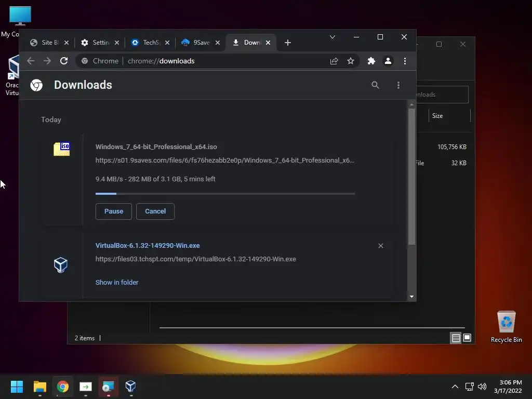Viewport: 532px width, 399px height.
Task: Click the 9saves.com download URL
Action: point(224,161)
